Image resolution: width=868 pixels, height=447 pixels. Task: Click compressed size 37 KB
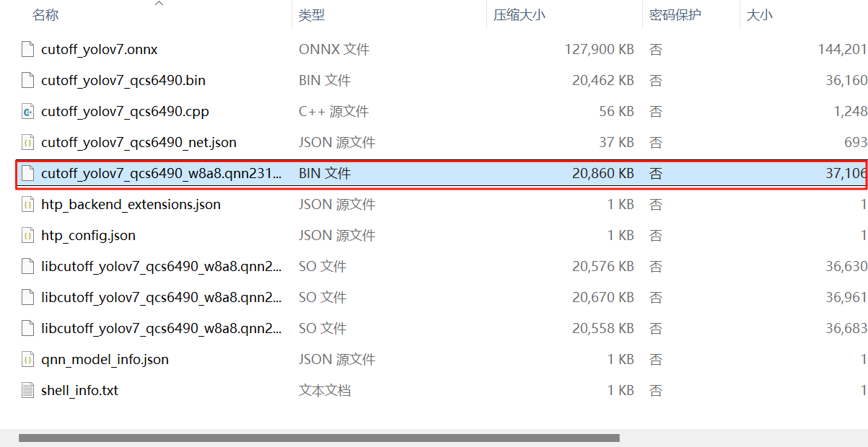click(x=617, y=143)
